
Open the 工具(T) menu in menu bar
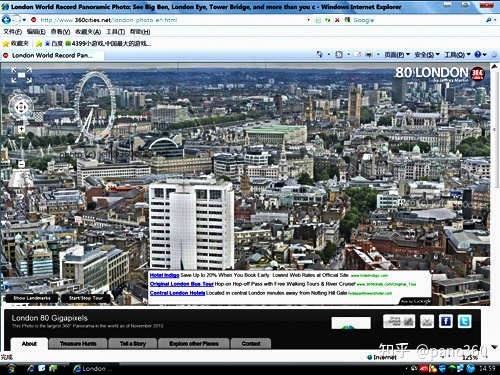[x=115, y=32]
